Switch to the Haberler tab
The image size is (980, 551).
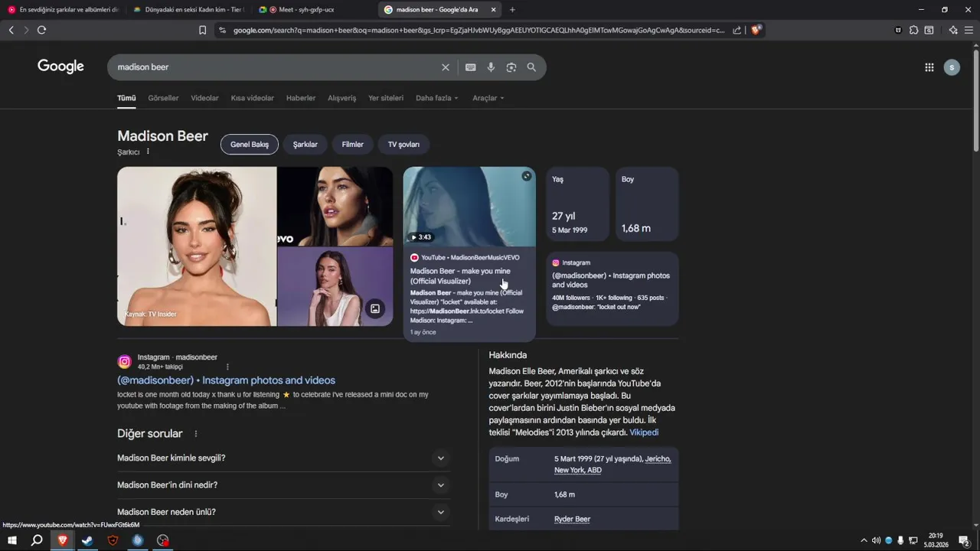coord(301,98)
